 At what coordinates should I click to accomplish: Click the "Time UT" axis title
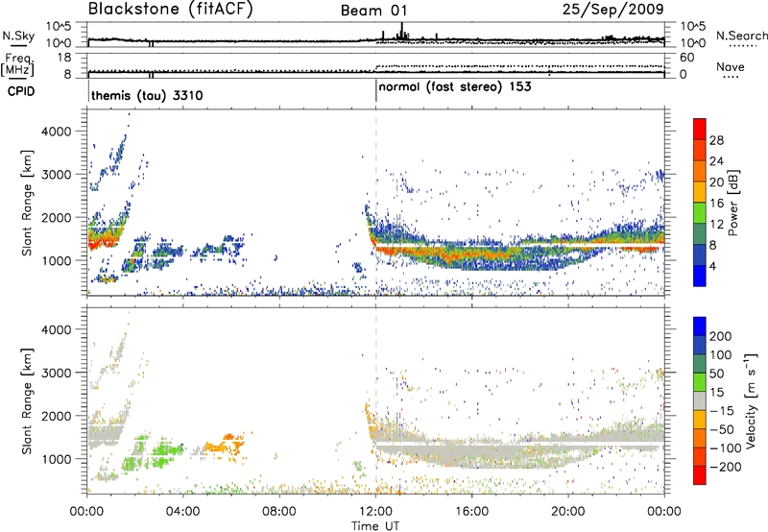click(x=375, y=526)
